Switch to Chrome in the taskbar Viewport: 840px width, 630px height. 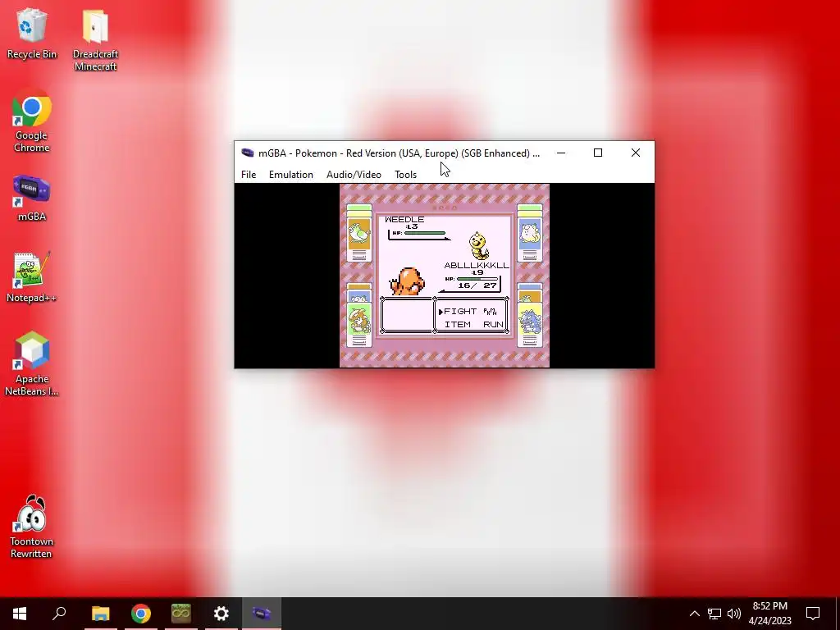point(141,614)
